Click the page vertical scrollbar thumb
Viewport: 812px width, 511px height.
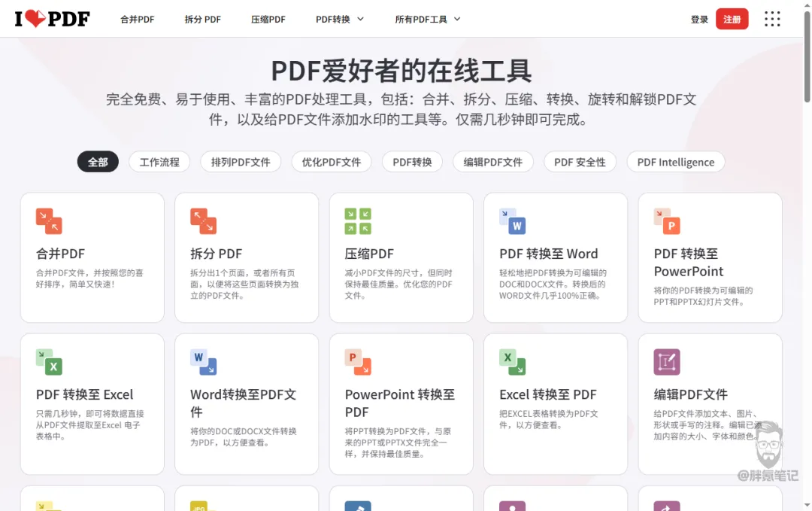coord(807,57)
